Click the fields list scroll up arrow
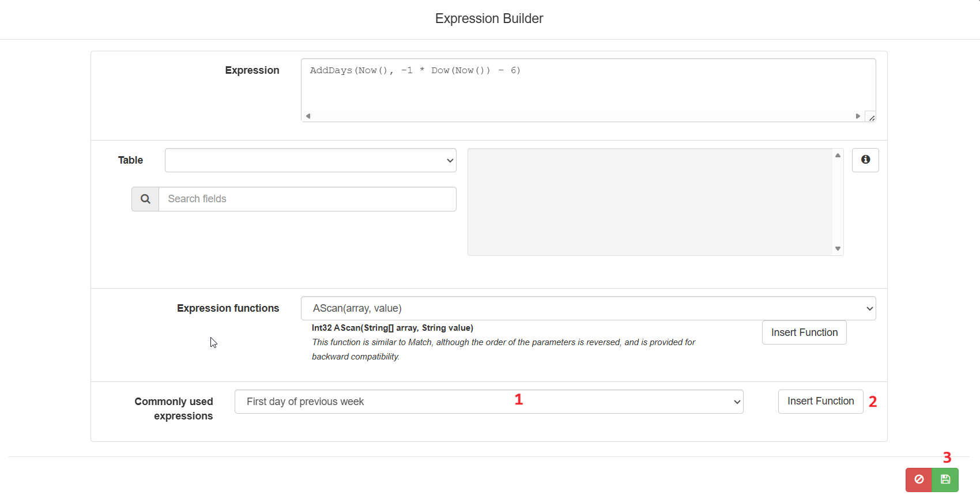This screenshot has width=980, height=503. (x=838, y=156)
